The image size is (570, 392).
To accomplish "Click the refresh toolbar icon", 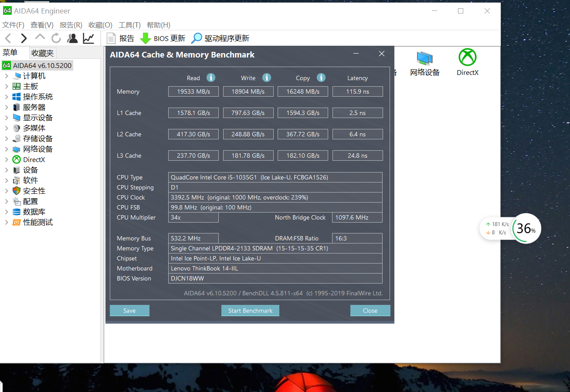I will point(56,38).
